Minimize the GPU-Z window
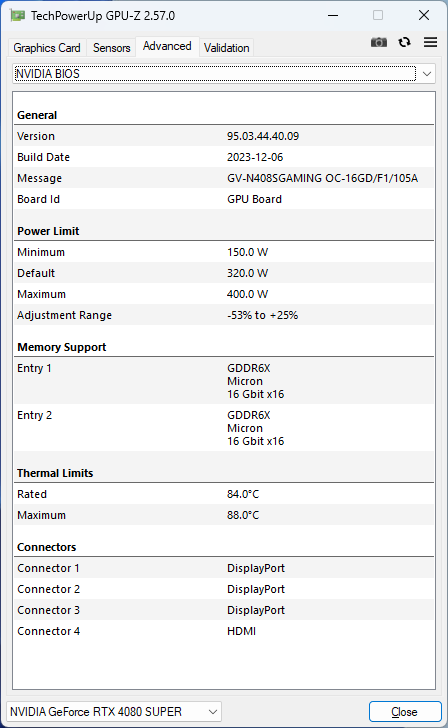 coord(333,15)
